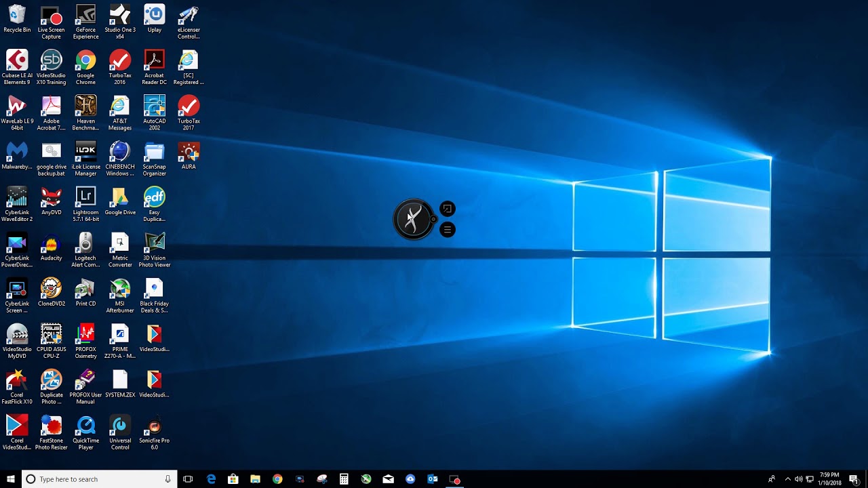Select the Metric Converter desktop shortcut
The image size is (868, 488).
coord(120,250)
